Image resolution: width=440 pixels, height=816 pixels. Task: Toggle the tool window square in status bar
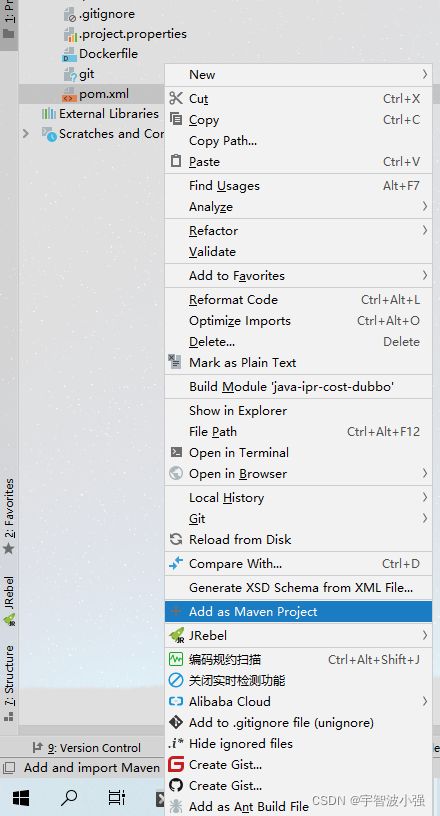click(x=8, y=768)
